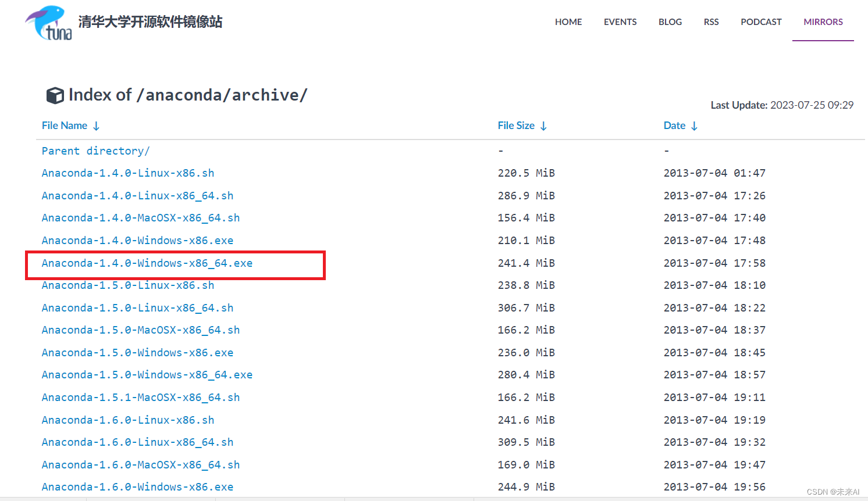Click the size value 169.0 MiB
Image resolution: width=868 pixels, height=501 pixels.
[526, 465]
